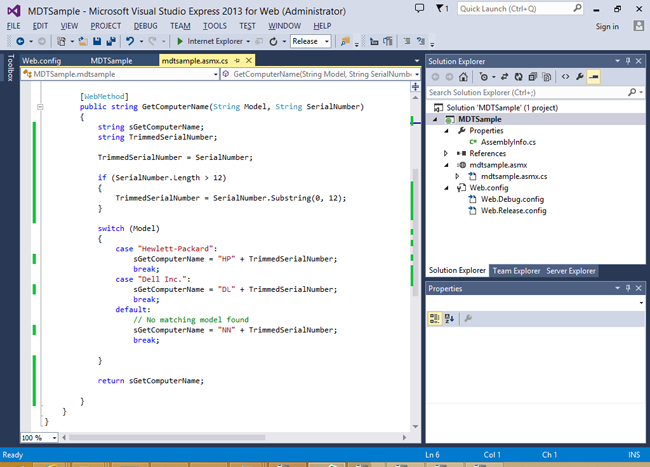The image size is (650, 467).
Task: Click the Save All toolbar icon
Action: coord(109,42)
